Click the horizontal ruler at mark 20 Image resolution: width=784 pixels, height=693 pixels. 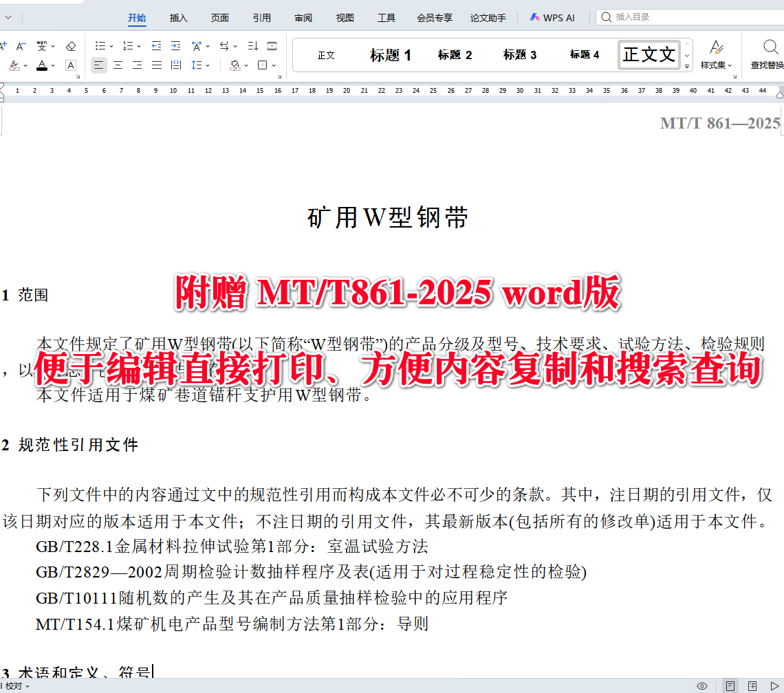pyautogui.click(x=347, y=91)
